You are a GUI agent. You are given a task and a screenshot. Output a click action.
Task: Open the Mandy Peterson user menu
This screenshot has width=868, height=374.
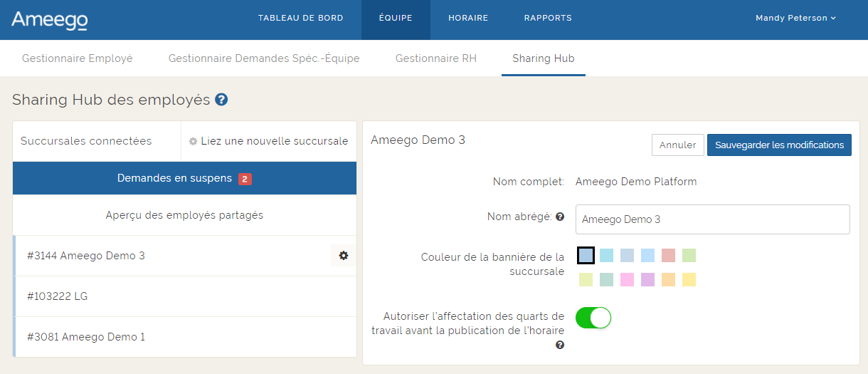click(796, 19)
